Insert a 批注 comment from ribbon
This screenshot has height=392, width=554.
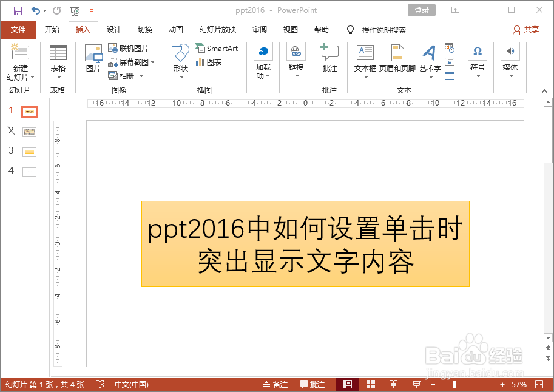(x=329, y=58)
